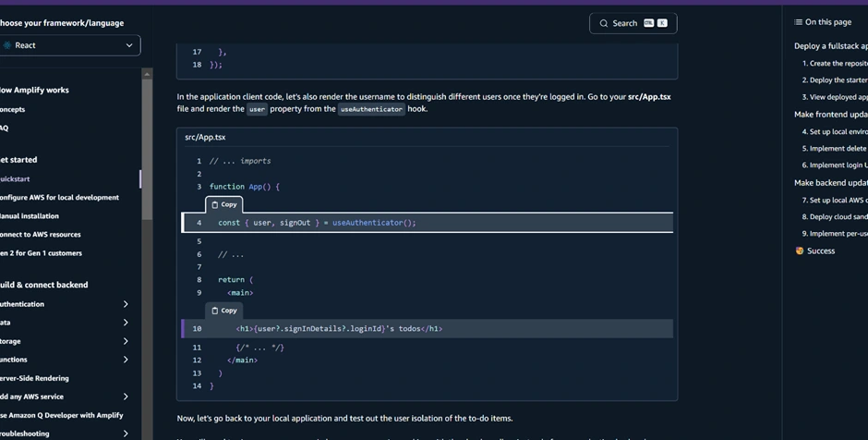Click the Success emoji icon
The width and height of the screenshot is (868, 440).
800,251
